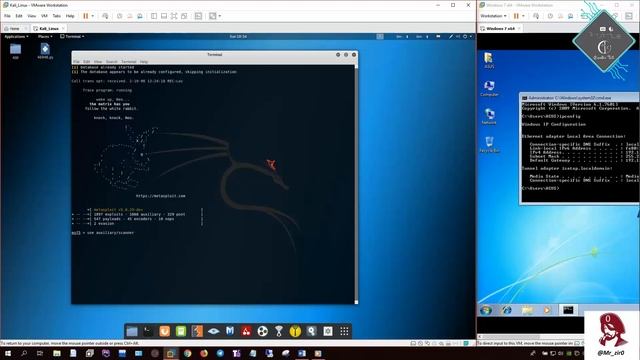This screenshot has height=360, width=640.
Task: Launch Terminal from the Kali dock
Action: [x=148, y=331]
